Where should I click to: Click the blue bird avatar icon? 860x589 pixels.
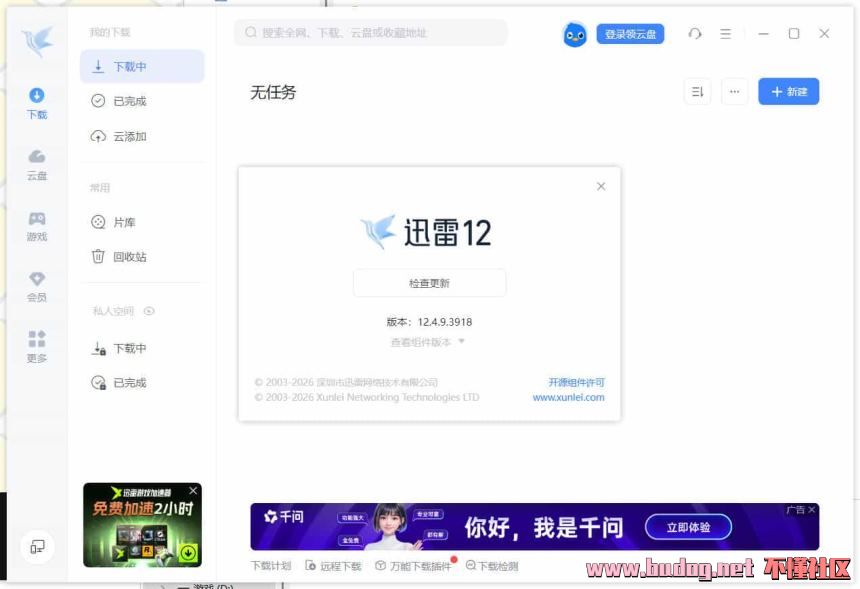pyautogui.click(x=575, y=34)
